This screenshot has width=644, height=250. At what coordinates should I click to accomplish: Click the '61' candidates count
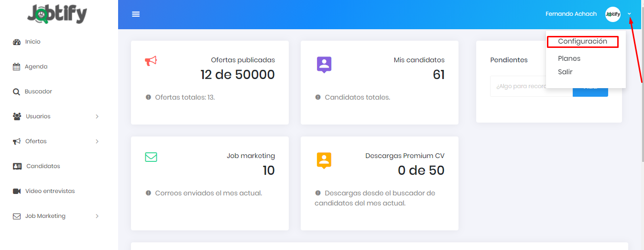click(438, 75)
